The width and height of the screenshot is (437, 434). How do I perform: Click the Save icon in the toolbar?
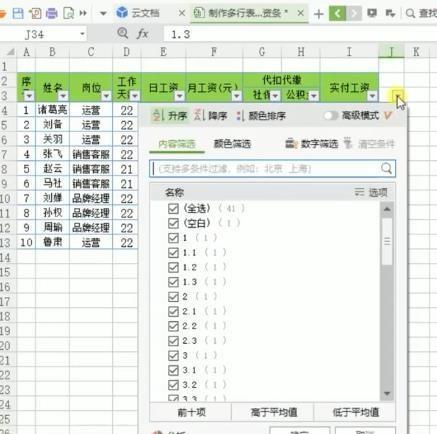click(18, 13)
